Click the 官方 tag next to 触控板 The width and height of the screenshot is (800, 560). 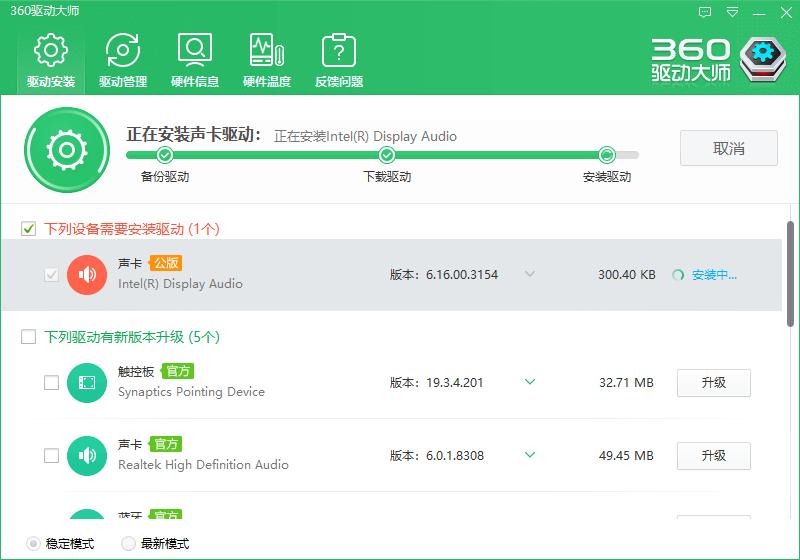(x=178, y=371)
